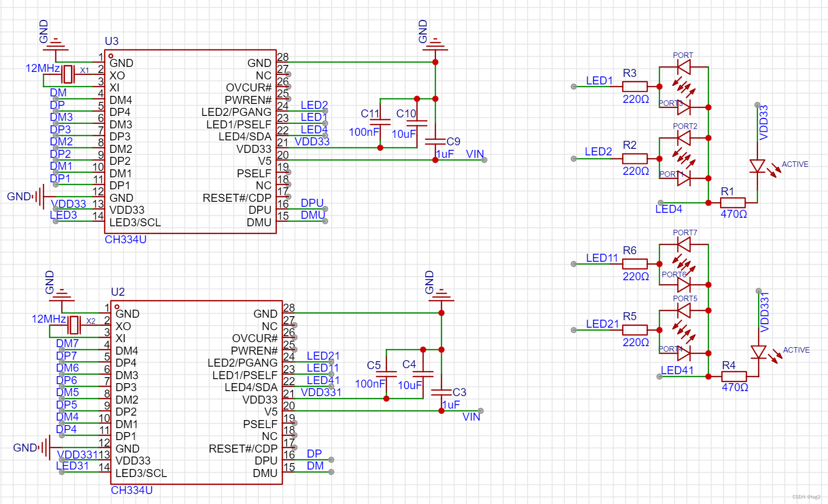Click the GND symbol at U3 pin 12
Image resolution: width=828 pixels, height=504 pixels.
[39, 196]
